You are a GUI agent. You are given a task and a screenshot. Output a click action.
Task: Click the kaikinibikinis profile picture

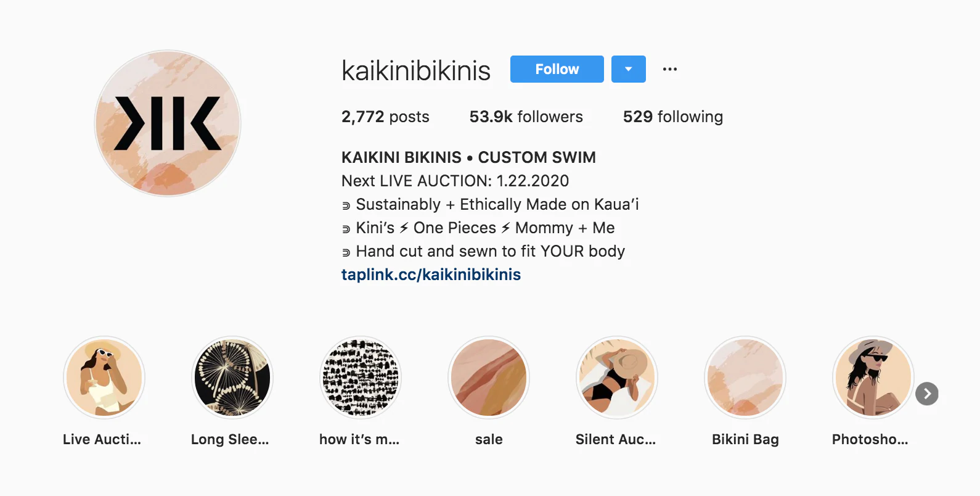click(168, 123)
